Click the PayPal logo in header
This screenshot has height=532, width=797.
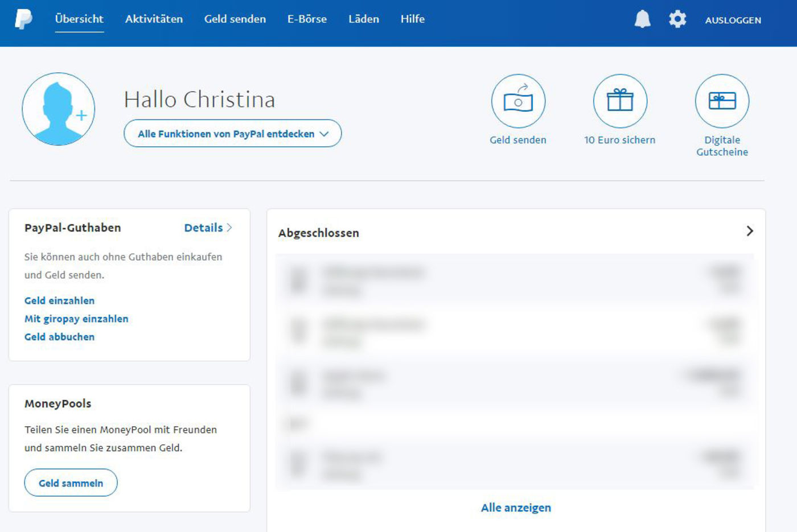(x=23, y=19)
